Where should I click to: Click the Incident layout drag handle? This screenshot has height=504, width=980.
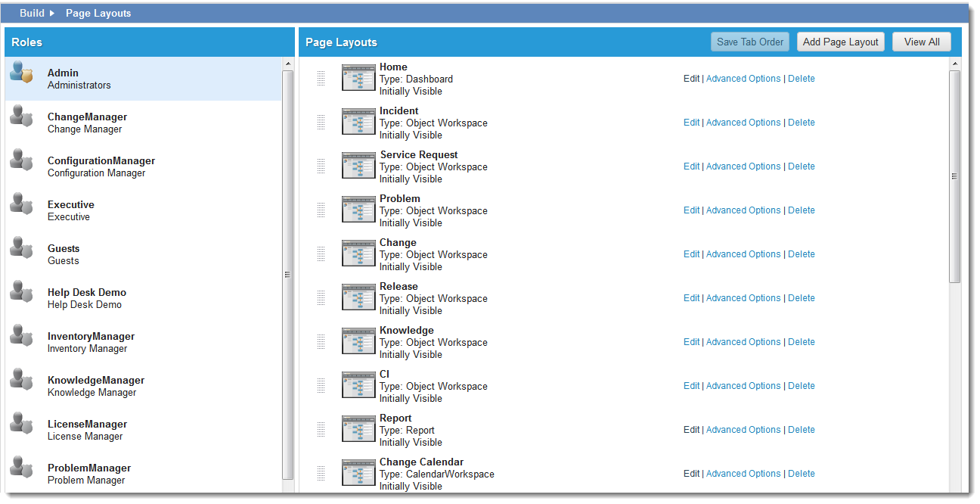[321, 122]
